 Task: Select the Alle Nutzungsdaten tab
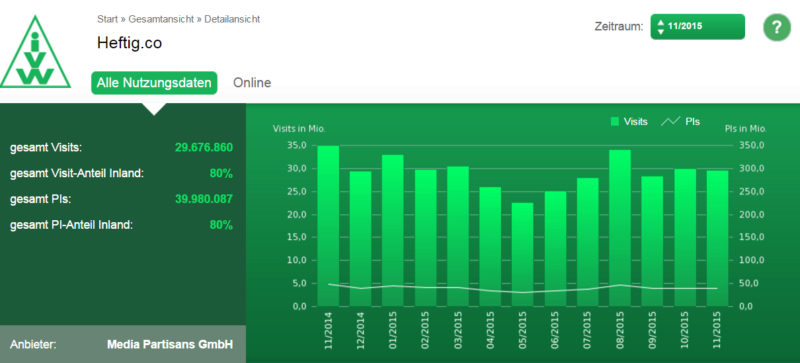point(154,83)
